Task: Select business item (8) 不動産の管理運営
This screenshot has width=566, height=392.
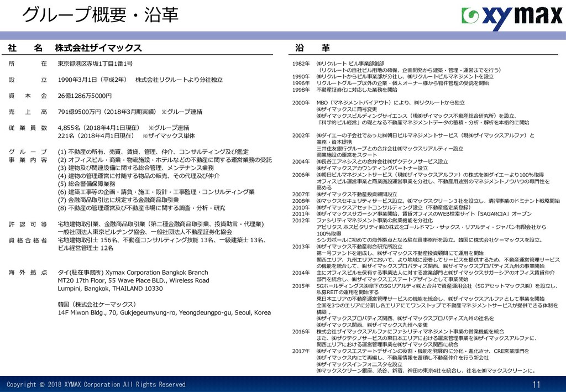Action: [141, 208]
